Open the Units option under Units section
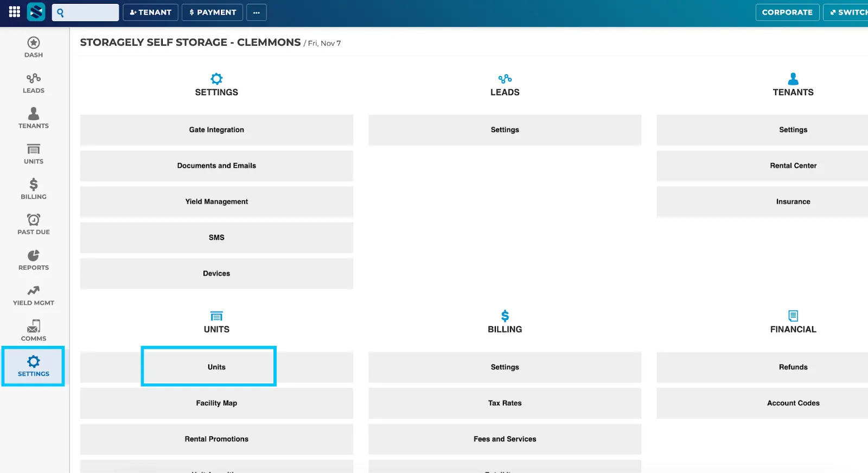 (216, 367)
